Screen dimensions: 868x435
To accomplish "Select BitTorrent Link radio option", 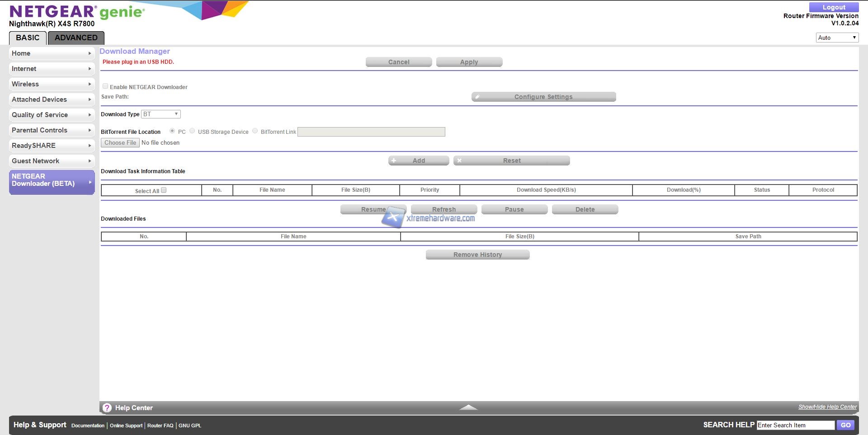I will pos(255,131).
